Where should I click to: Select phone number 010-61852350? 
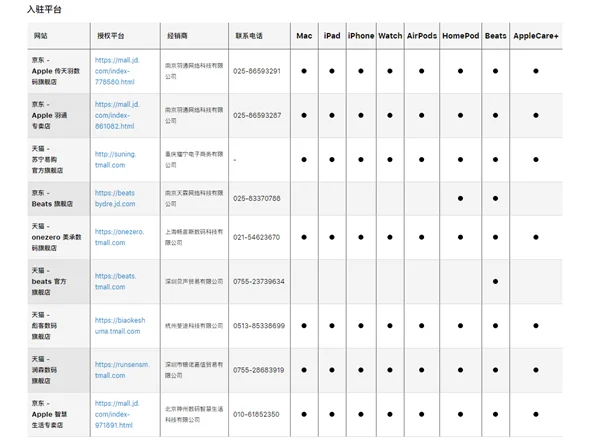256,414
